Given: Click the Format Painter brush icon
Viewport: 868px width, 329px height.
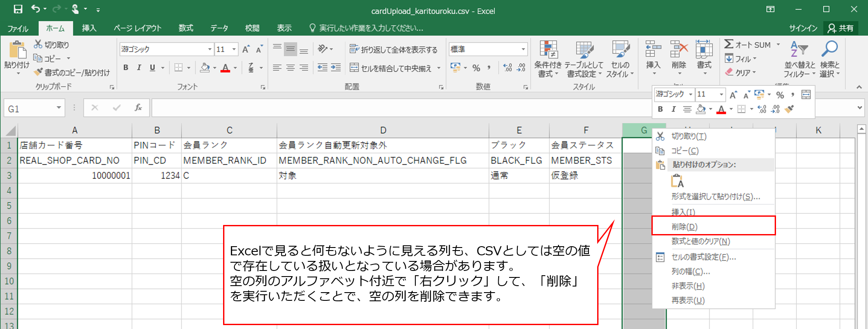Looking at the screenshot, I should (x=39, y=72).
